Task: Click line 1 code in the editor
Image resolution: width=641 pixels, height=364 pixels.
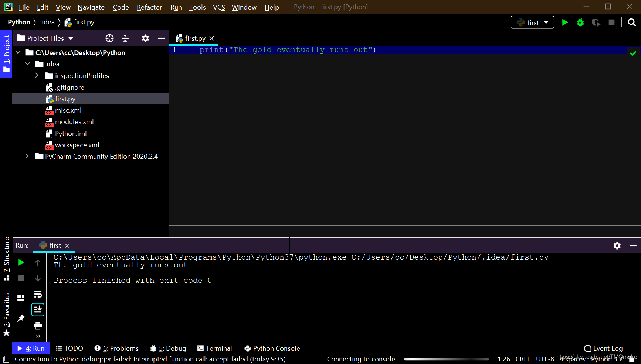Action: [288, 50]
